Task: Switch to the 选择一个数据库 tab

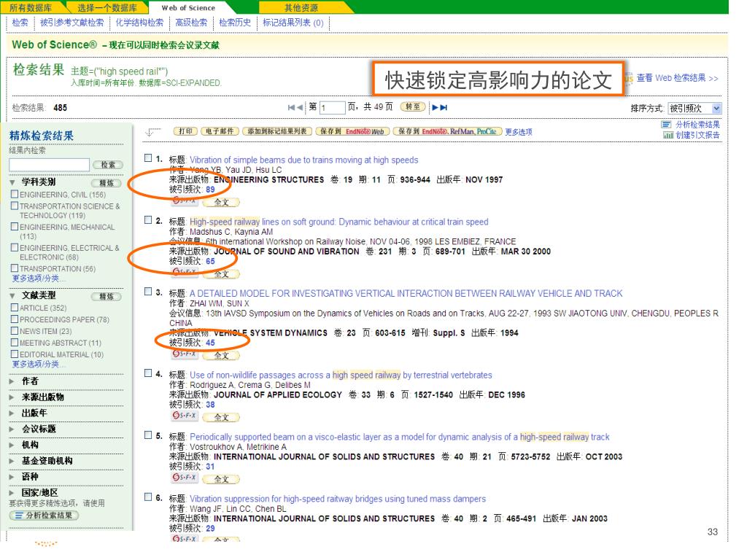Action: pos(107,7)
